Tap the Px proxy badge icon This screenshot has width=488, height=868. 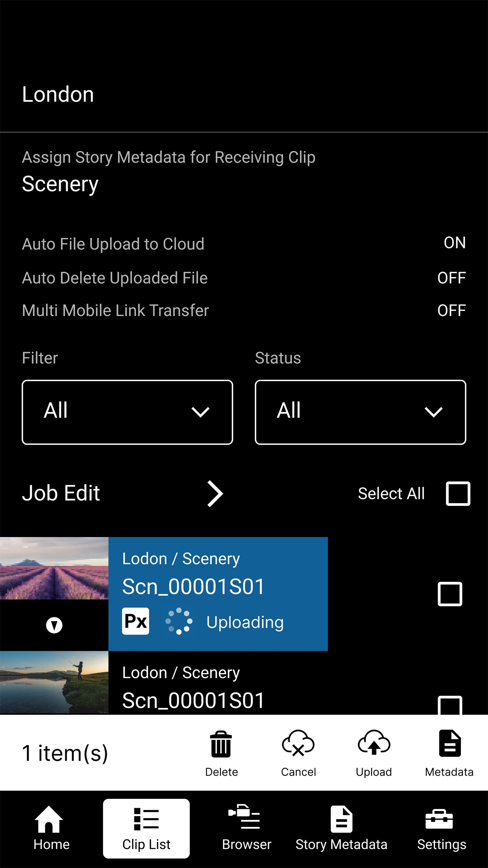pos(136,621)
